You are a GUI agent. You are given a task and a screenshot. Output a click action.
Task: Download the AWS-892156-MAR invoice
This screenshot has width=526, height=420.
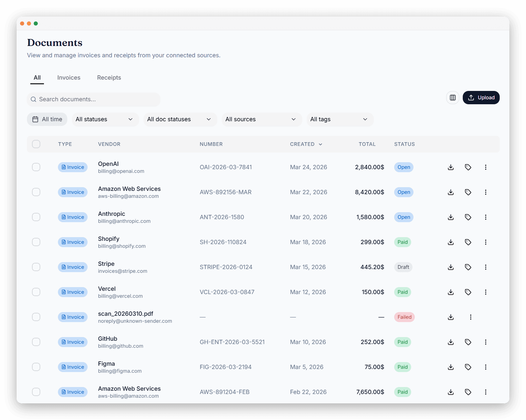(x=451, y=192)
